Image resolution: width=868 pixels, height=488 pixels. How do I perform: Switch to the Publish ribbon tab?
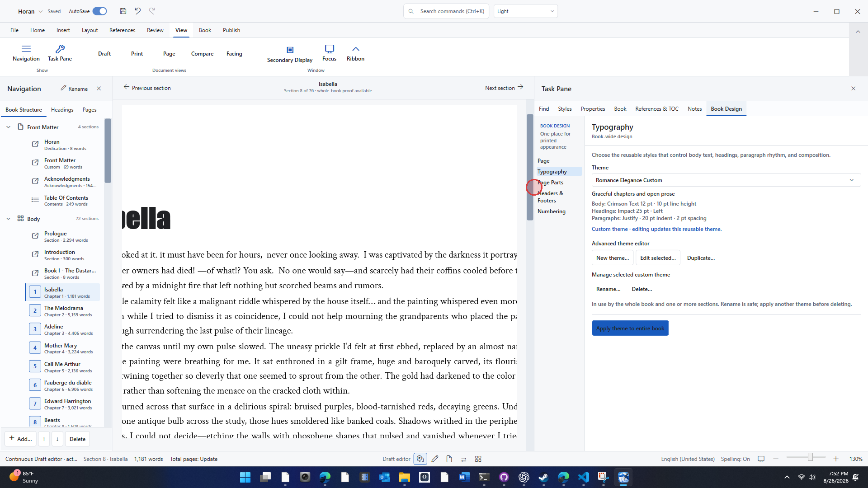(231, 30)
